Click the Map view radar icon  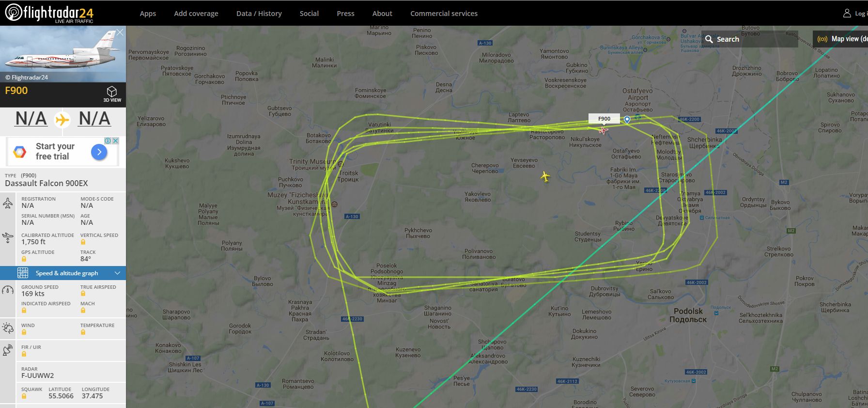click(822, 39)
